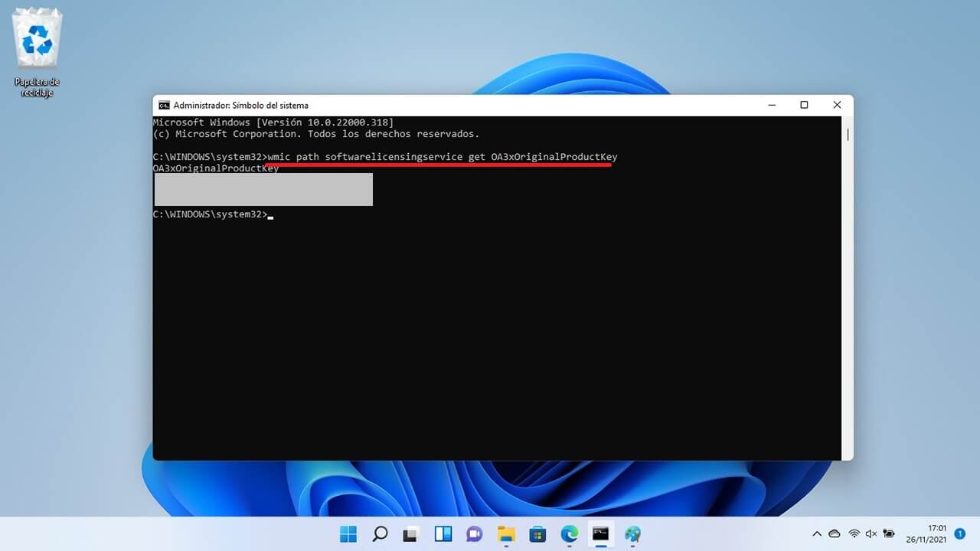
Task: Maximize the Símbolo del sistema window
Action: (804, 105)
